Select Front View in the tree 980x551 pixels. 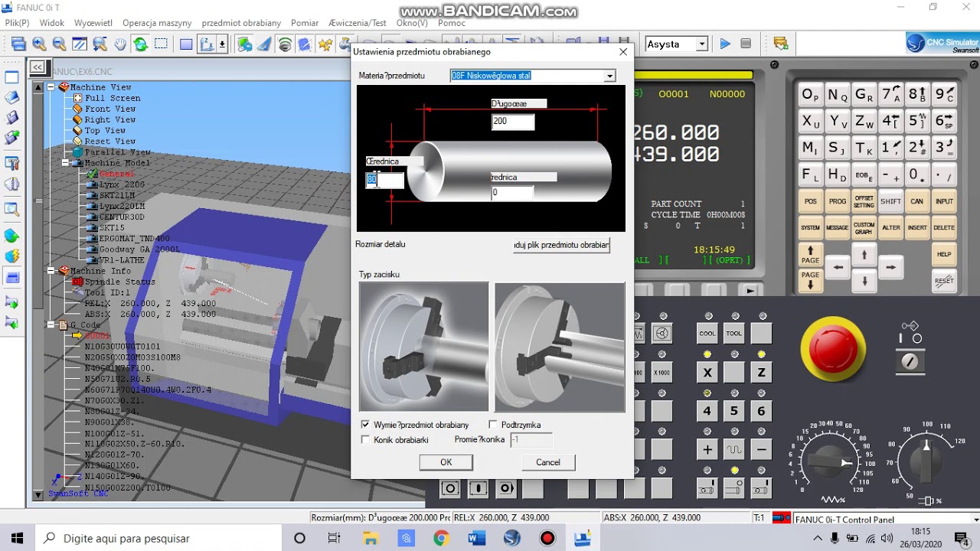click(110, 109)
